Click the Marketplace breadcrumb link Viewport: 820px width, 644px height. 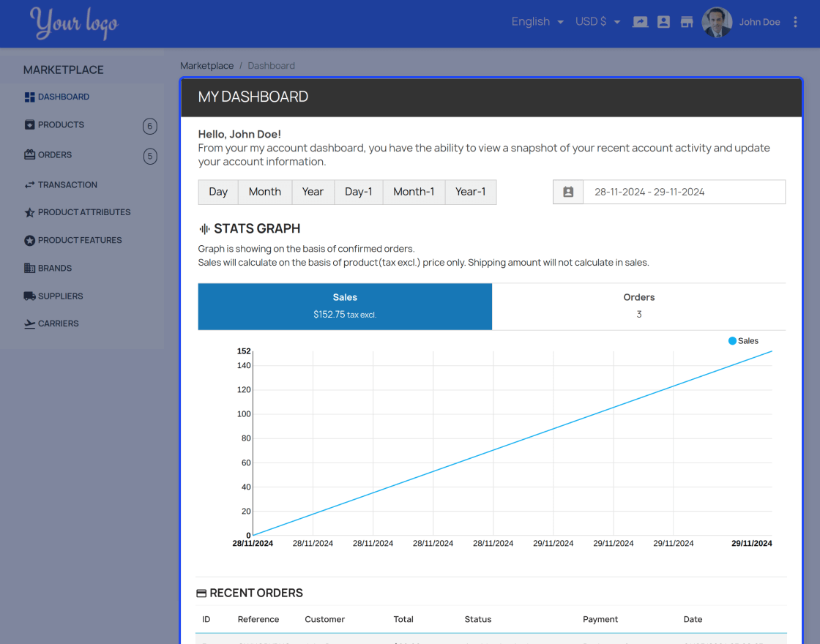(206, 66)
